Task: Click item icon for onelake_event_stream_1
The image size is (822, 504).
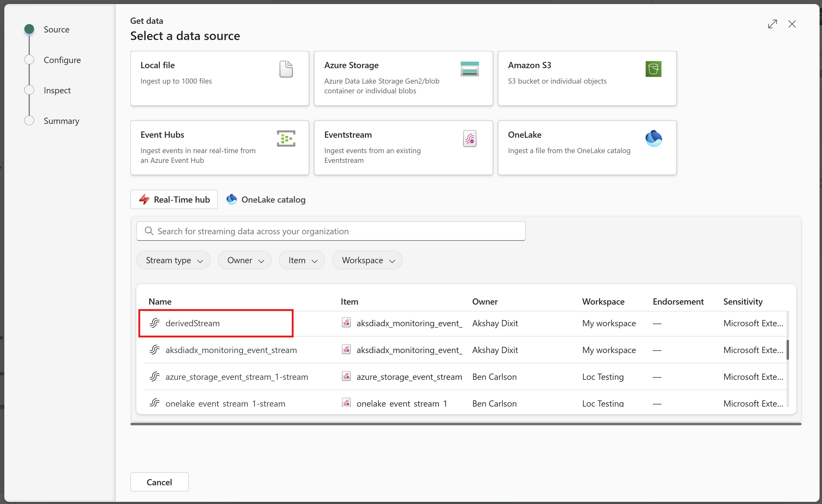Action: tap(346, 403)
